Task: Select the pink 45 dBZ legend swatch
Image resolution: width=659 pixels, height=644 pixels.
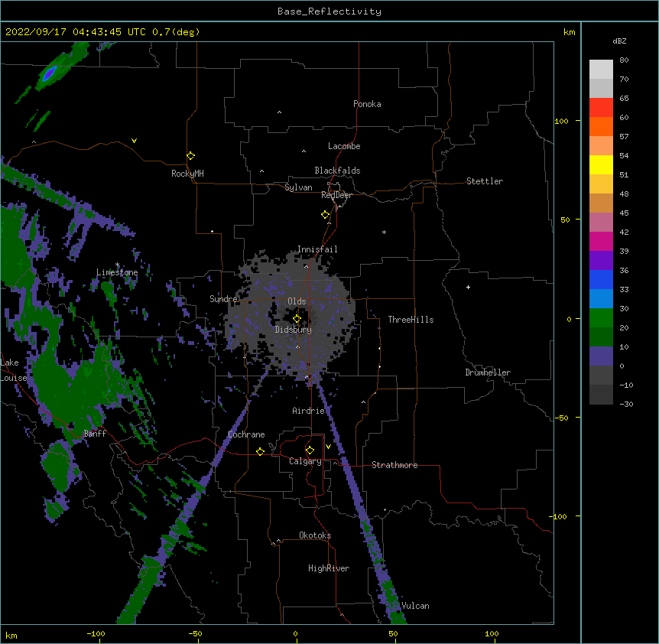Action: click(x=601, y=223)
